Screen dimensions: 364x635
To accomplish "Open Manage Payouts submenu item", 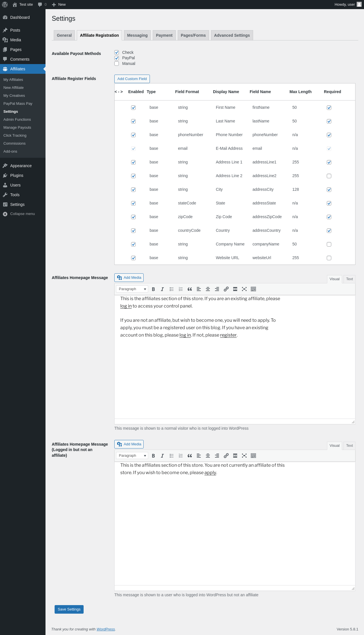I will click(17, 128).
